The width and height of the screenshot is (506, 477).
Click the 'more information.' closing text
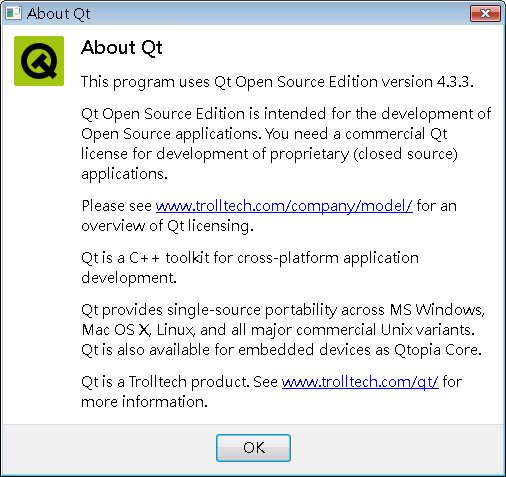coord(144,402)
